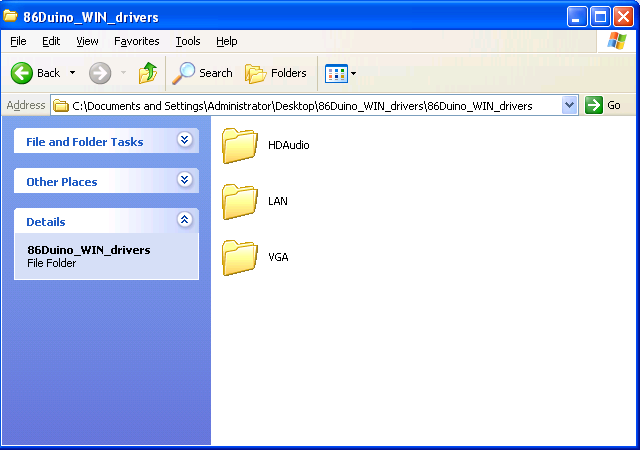Open the Back history dropdown arrow

[x=72, y=73]
